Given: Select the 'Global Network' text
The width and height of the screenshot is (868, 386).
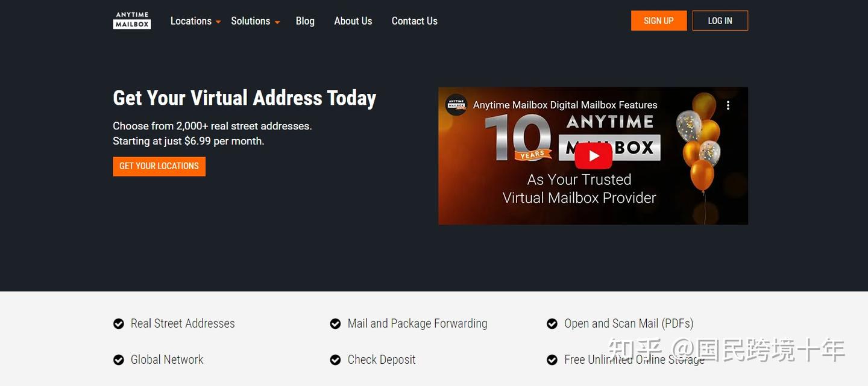Looking at the screenshot, I should (x=167, y=360).
